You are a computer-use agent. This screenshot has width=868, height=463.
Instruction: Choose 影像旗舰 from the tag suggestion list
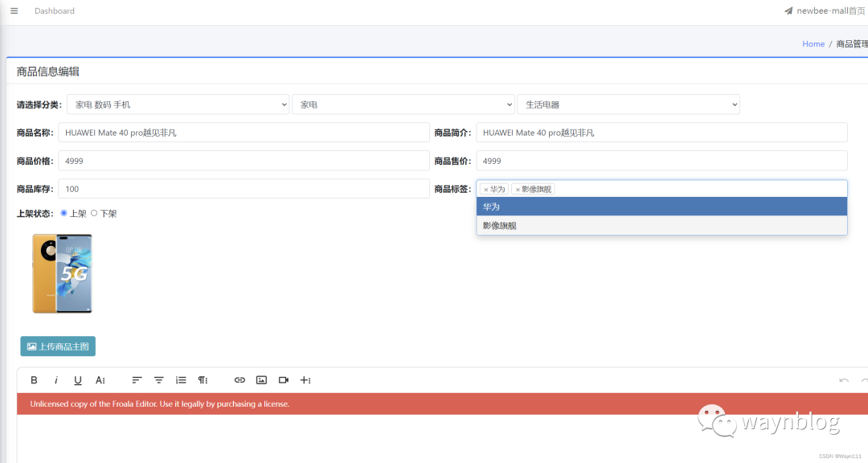pos(661,225)
